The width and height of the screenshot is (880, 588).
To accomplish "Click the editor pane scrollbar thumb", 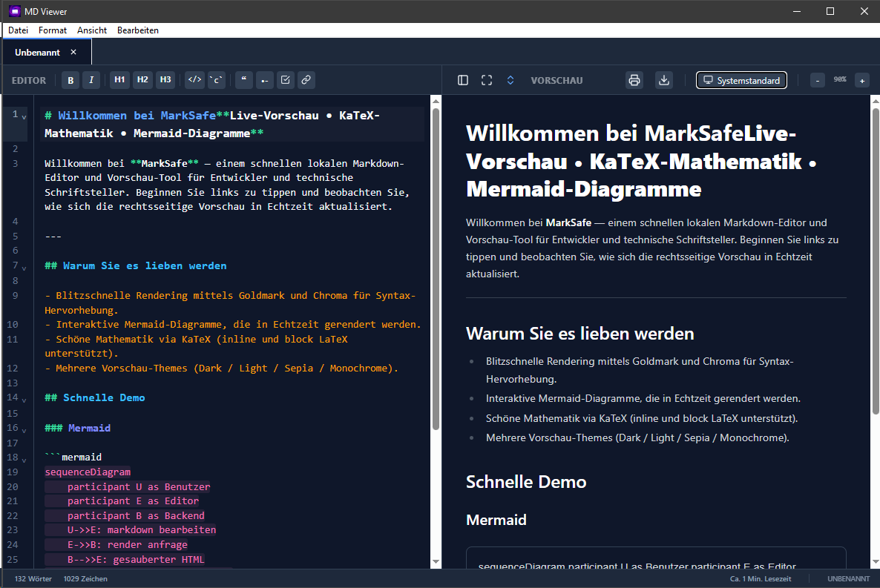I will 436,269.
